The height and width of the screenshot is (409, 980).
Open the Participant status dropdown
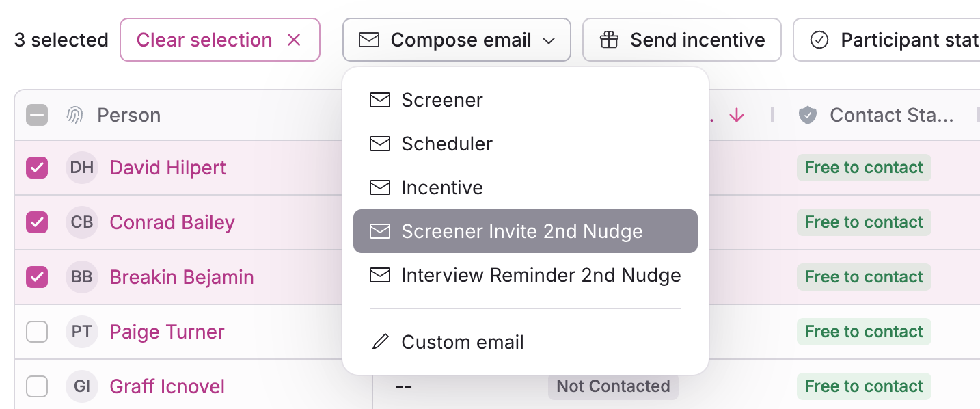click(888, 40)
